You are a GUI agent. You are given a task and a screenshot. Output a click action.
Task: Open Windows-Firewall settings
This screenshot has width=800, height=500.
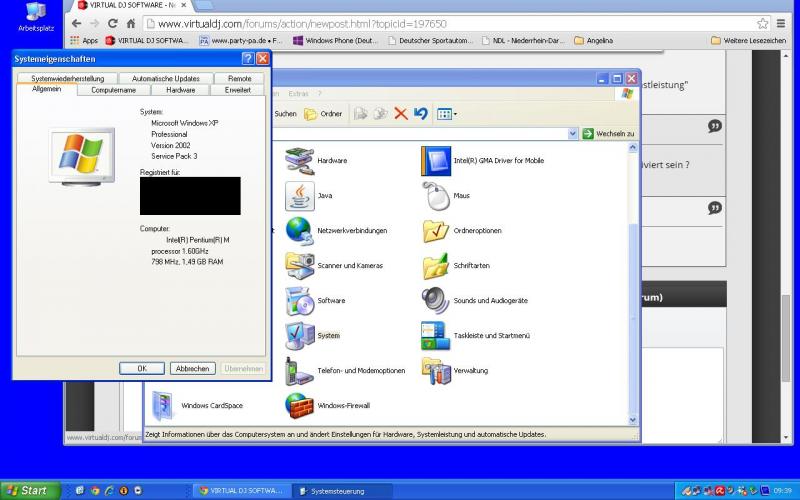300,405
